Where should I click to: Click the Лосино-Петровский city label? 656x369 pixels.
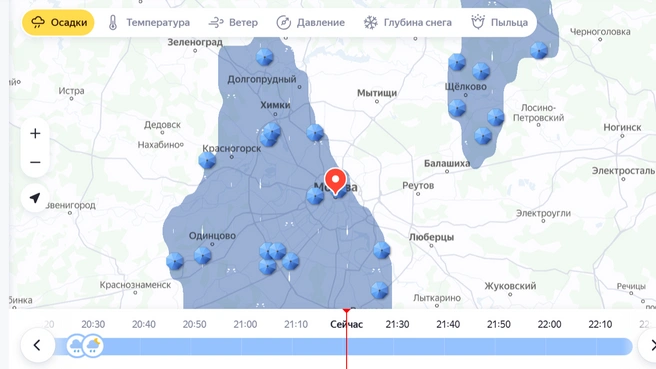[538, 113]
